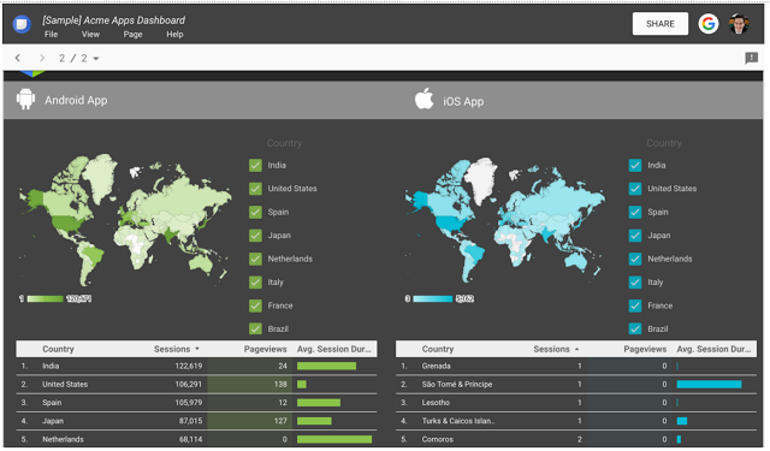Uncheck Netherlands in Android country filter

(x=255, y=258)
